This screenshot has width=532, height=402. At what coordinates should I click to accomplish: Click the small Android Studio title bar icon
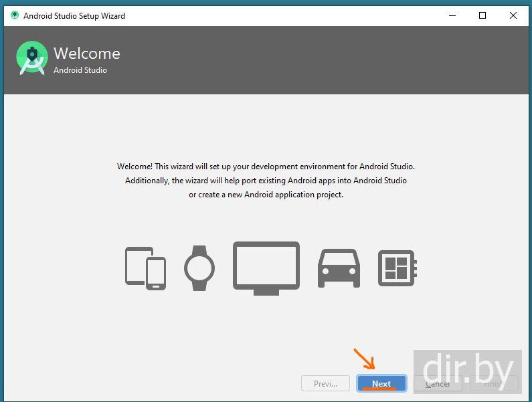[14, 15]
